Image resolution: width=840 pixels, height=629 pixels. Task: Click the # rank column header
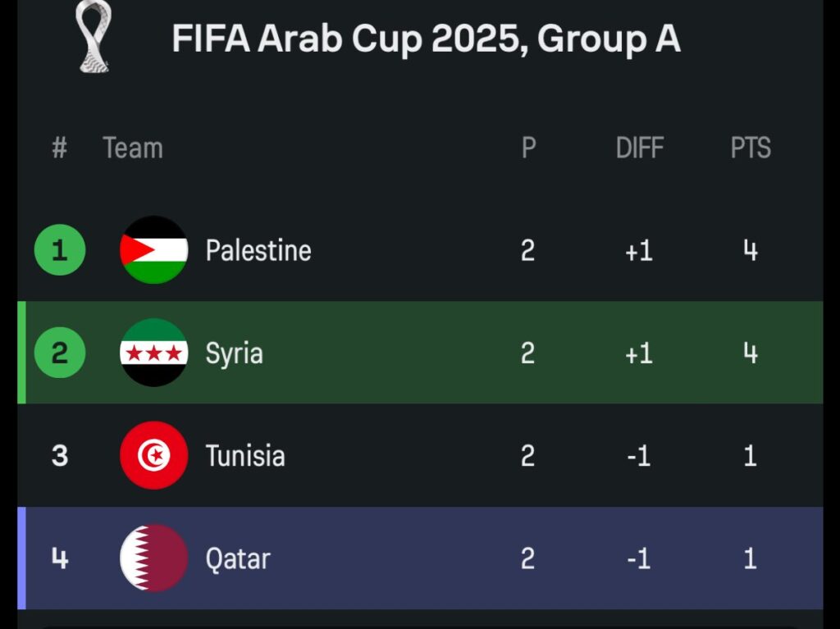coord(59,148)
